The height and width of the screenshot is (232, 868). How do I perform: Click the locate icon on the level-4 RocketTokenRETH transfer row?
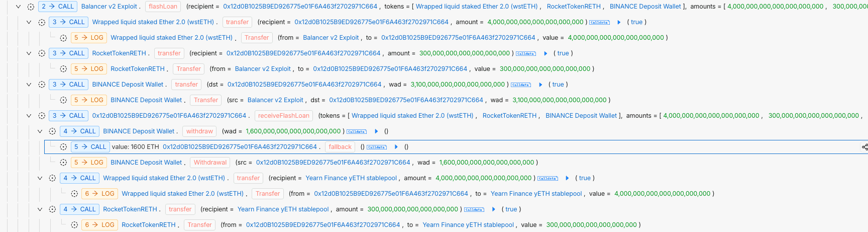(52, 209)
